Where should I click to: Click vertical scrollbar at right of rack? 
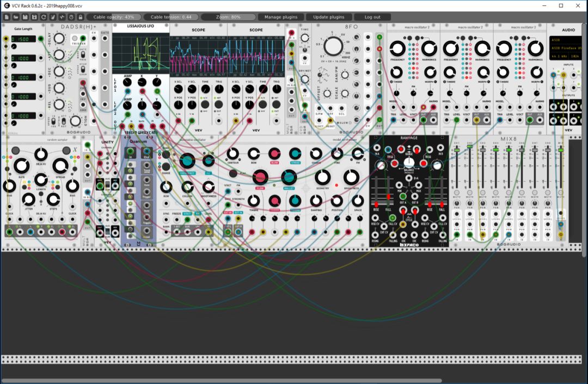click(x=585, y=140)
